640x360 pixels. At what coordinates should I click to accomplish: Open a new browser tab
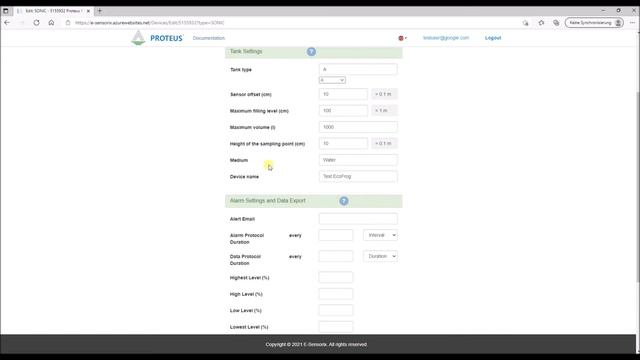(x=100, y=11)
